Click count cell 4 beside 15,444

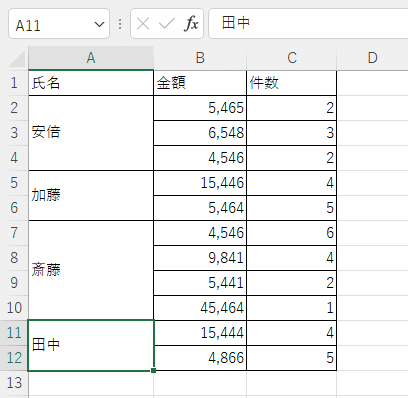(292, 333)
